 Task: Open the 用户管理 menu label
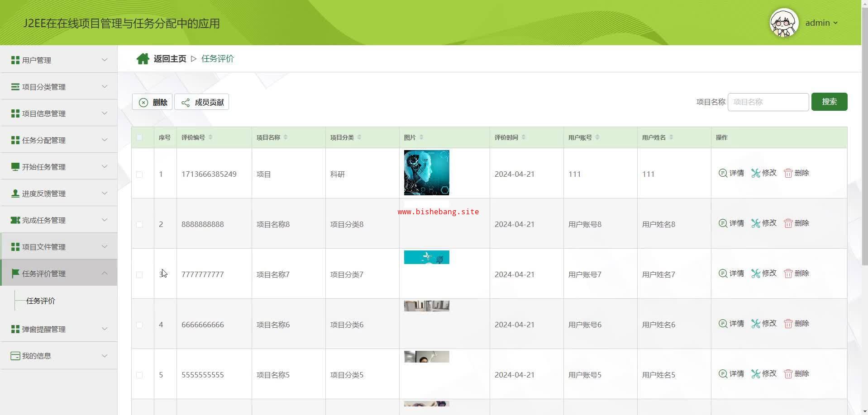[x=37, y=60]
